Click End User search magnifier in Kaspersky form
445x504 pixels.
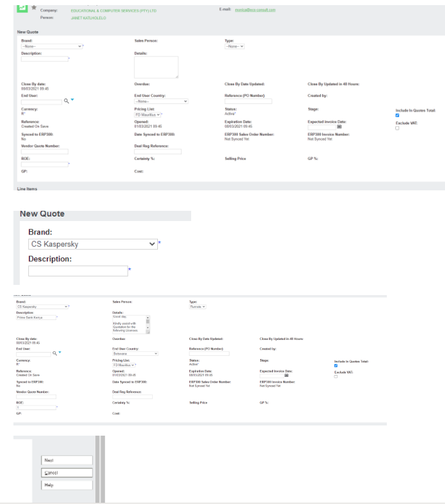pyautogui.click(x=54, y=353)
